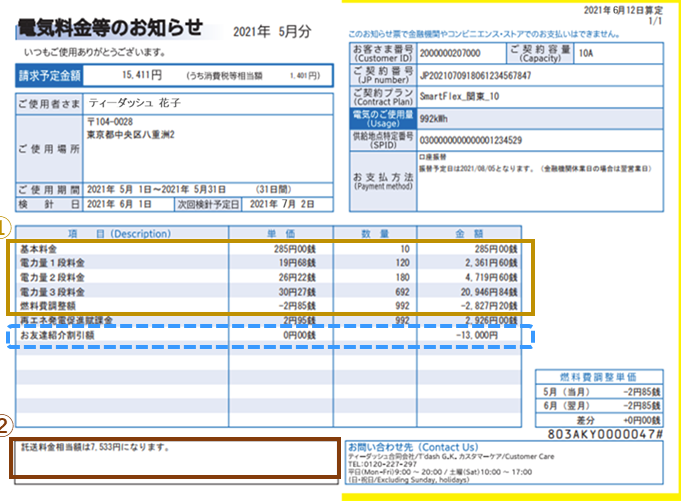Click the consumption tax amount 1,401円
Viewport: 681px width, 501px height.
pos(305,76)
